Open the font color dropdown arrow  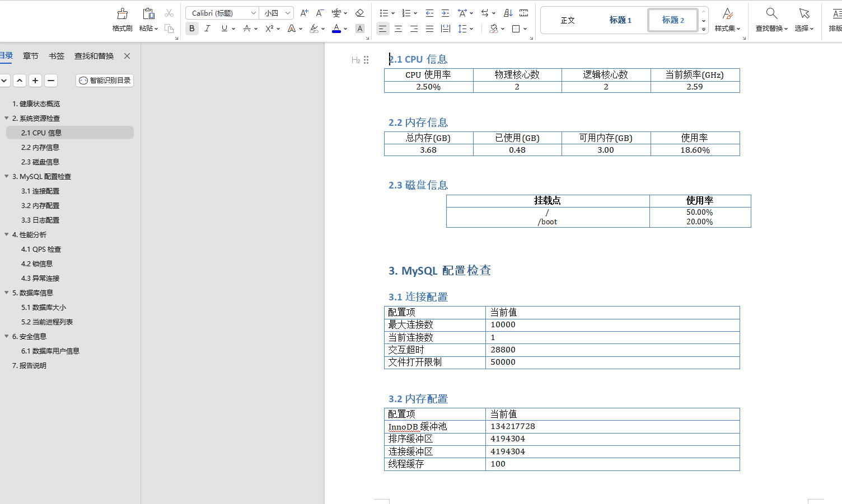pyautogui.click(x=345, y=29)
